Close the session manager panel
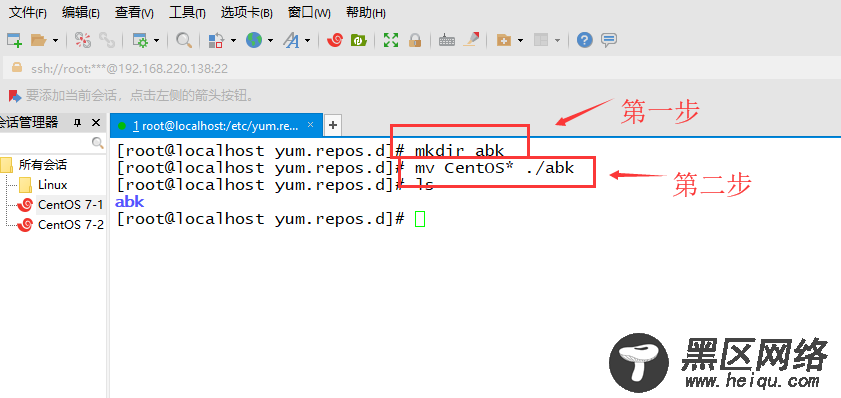841x398 pixels. click(96, 123)
